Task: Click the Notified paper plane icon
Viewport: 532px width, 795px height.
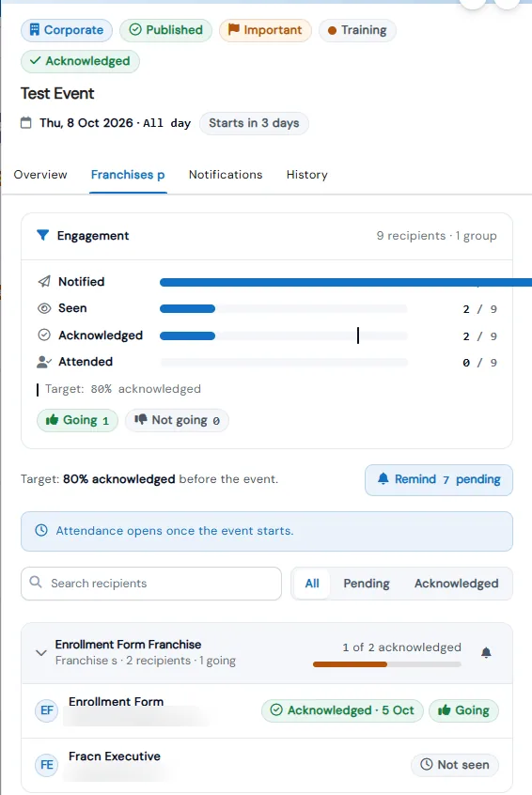Action: click(x=44, y=281)
